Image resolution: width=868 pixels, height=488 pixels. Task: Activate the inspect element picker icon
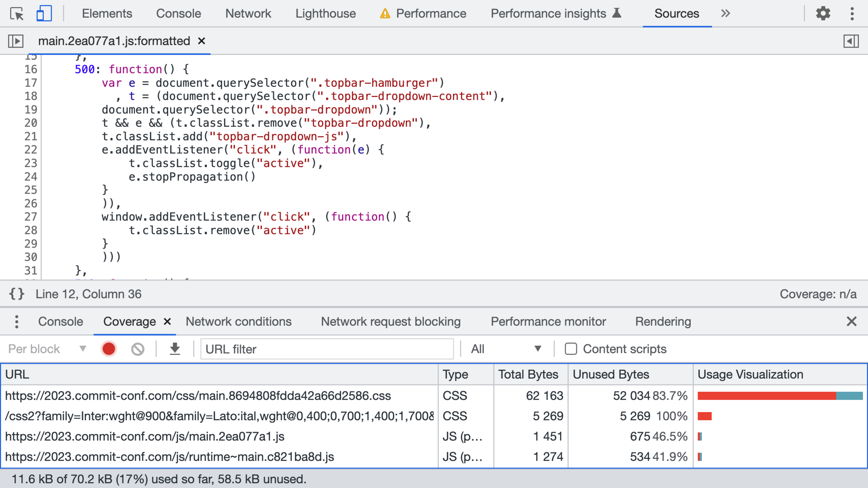coord(17,14)
